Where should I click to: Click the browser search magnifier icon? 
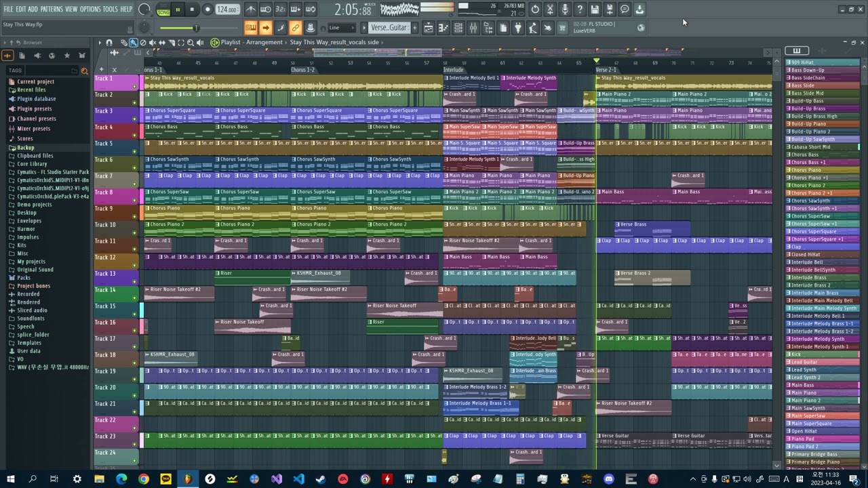(x=84, y=71)
